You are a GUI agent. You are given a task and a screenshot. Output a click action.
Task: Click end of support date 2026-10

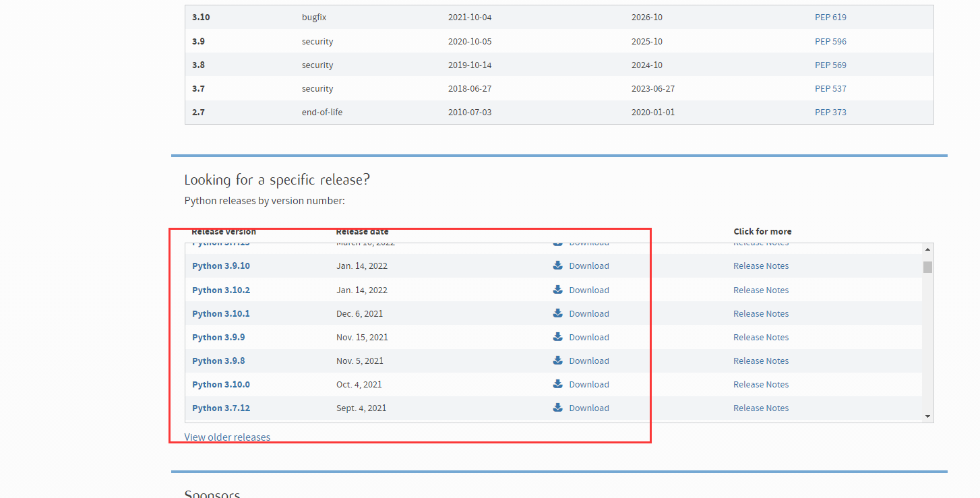647,18
